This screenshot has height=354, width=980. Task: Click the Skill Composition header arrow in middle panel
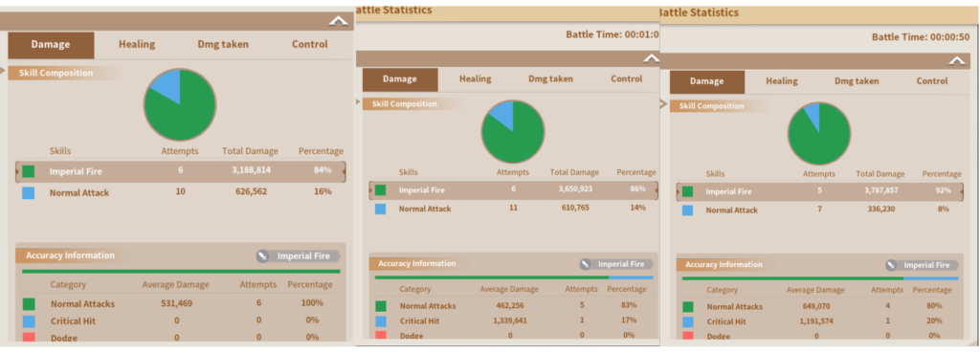pos(358,101)
